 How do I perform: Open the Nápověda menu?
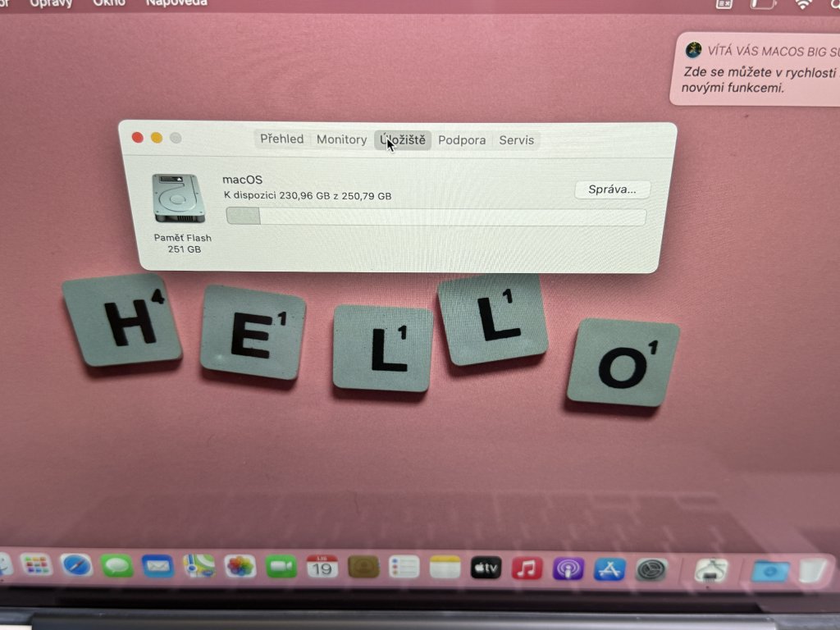click(x=176, y=3)
